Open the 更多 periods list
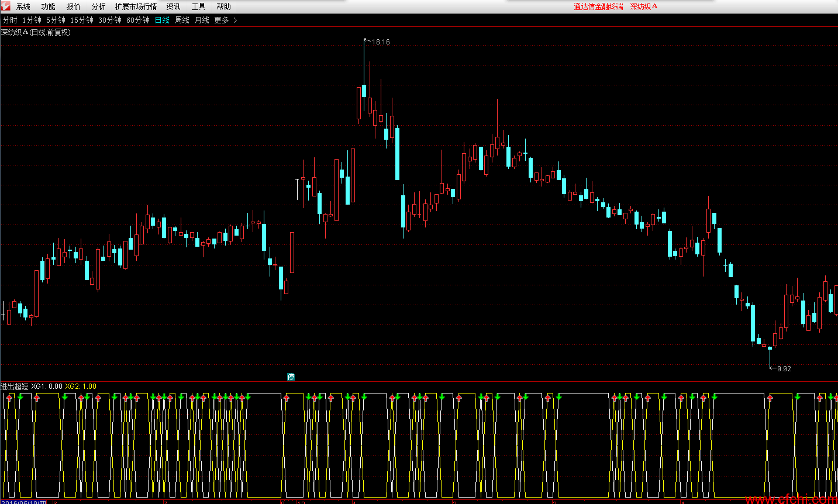Image resolution: width=838 pixels, height=504 pixels. [222, 20]
